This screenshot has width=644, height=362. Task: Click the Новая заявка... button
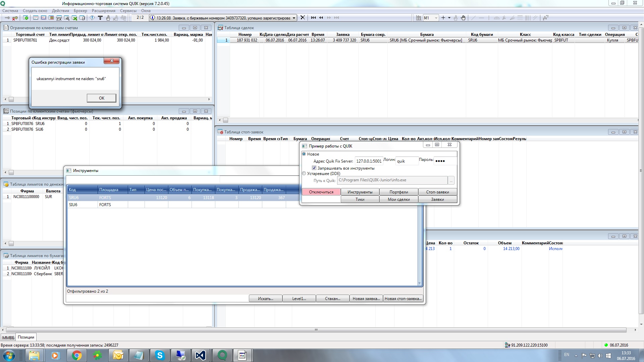pos(366,299)
